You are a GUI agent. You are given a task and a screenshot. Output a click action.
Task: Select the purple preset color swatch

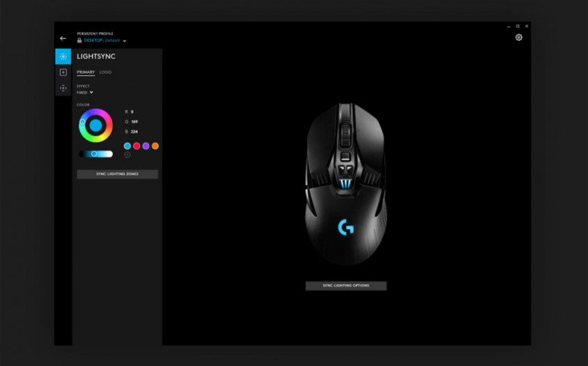click(146, 146)
